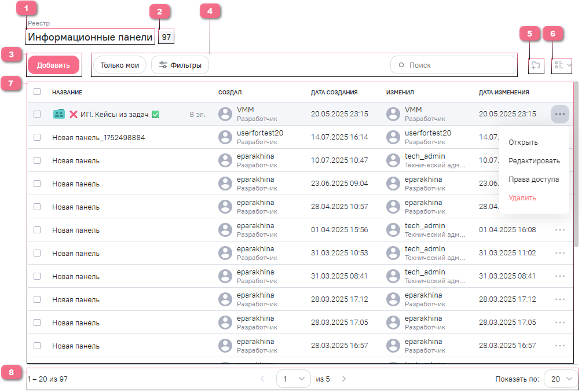This screenshot has width=582, height=392.
Task: Open three-dots menu for 01.04.2025 16:08 row
Action: coord(559,230)
